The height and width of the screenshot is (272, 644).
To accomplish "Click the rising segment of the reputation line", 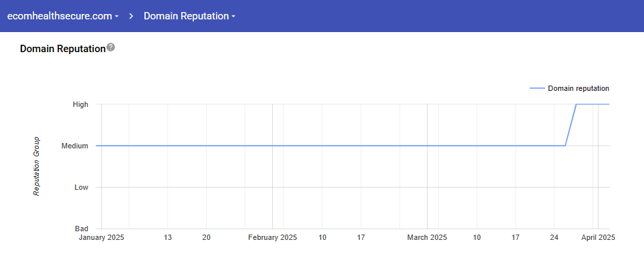I will (x=571, y=125).
